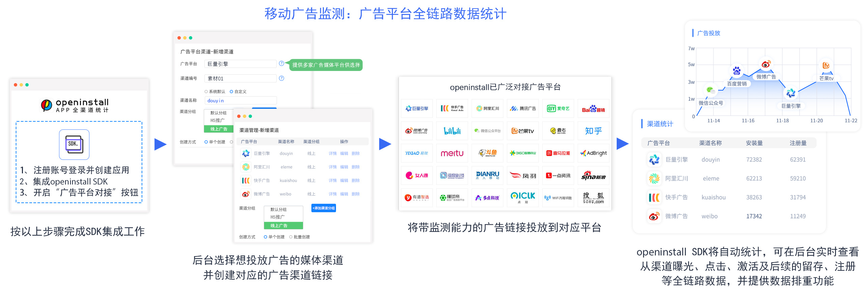The image size is (868, 295).
Task: Click the 渠道分组 column header in 渠道管理 table
Action: (x=311, y=142)
